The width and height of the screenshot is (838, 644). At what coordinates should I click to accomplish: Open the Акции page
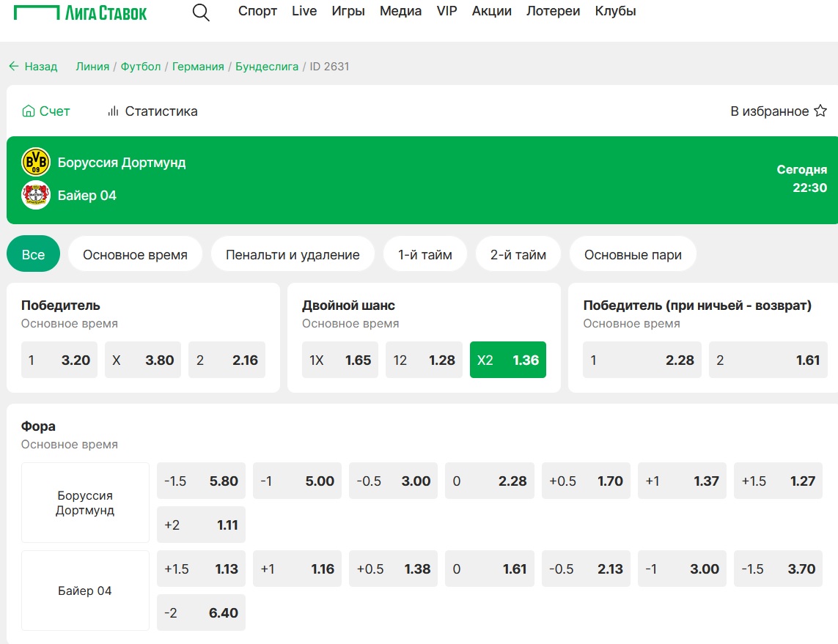(x=492, y=11)
